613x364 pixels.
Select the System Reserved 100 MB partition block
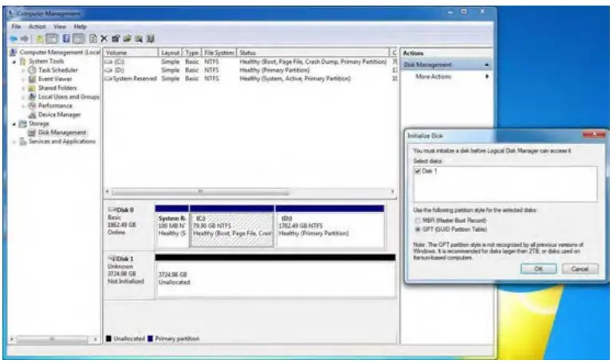pyautogui.click(x=171, y=226)
